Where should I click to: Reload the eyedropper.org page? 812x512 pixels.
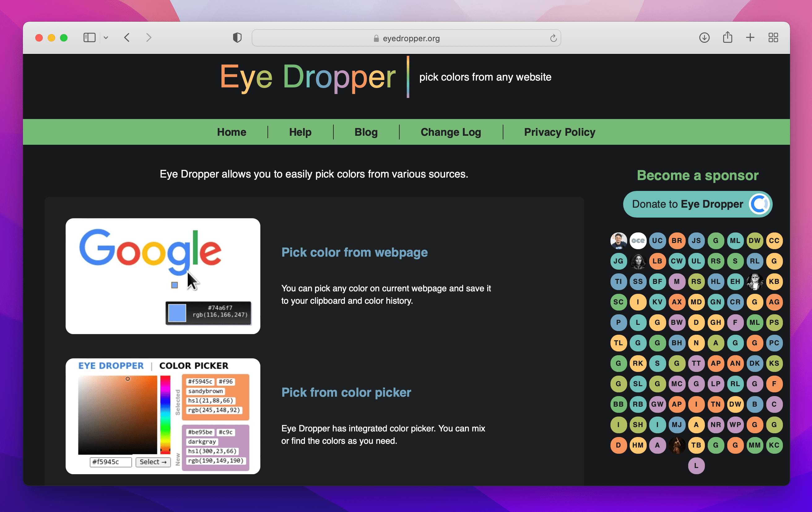coord(553,38)
